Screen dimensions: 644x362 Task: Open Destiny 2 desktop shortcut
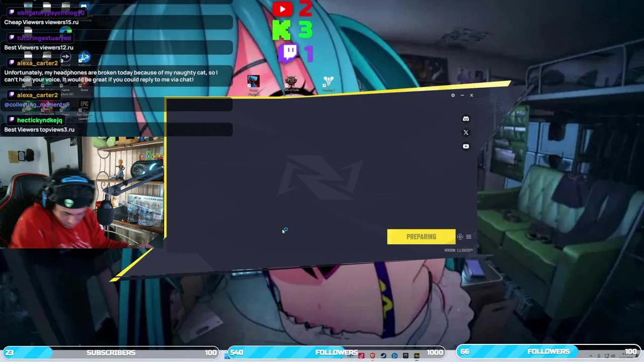pos(329,84)
